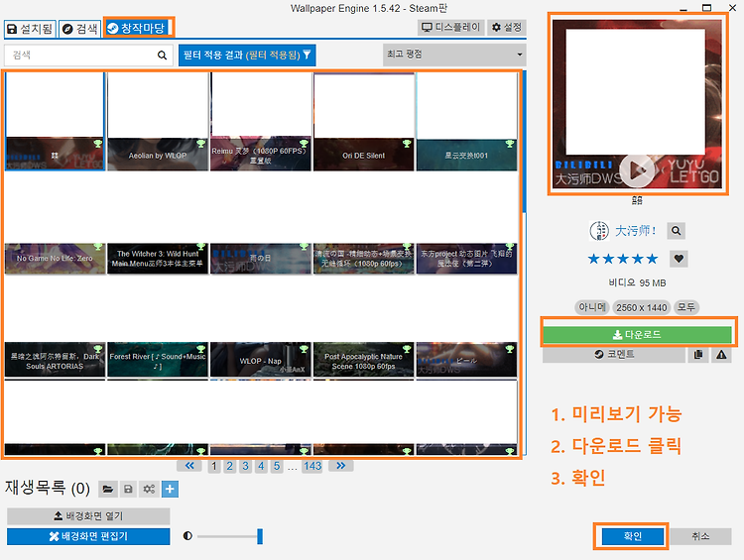Click the 취소 cancel button
Viewport: 744px width, 560px height.
pos(700,536)
